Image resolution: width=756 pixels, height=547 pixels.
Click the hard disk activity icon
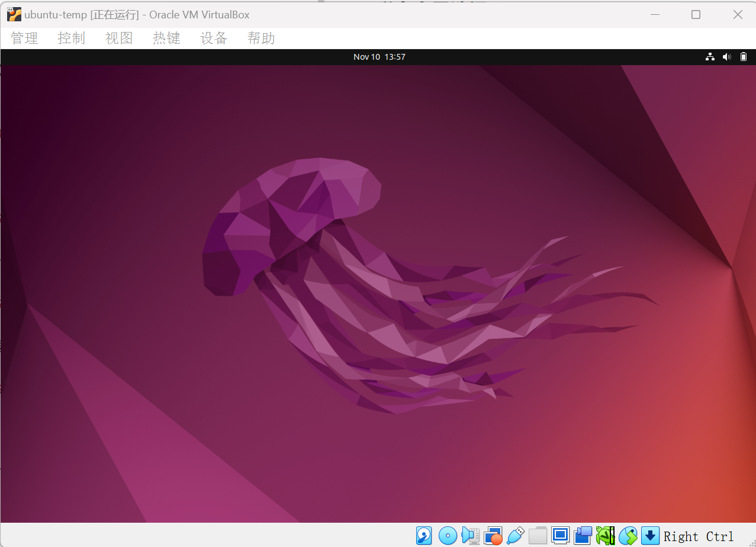coord(424,536)
